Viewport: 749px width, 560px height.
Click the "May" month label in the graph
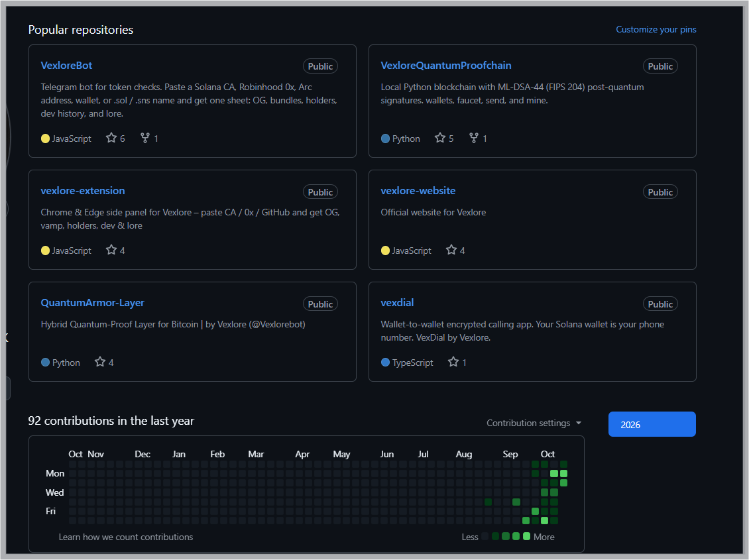341,454
